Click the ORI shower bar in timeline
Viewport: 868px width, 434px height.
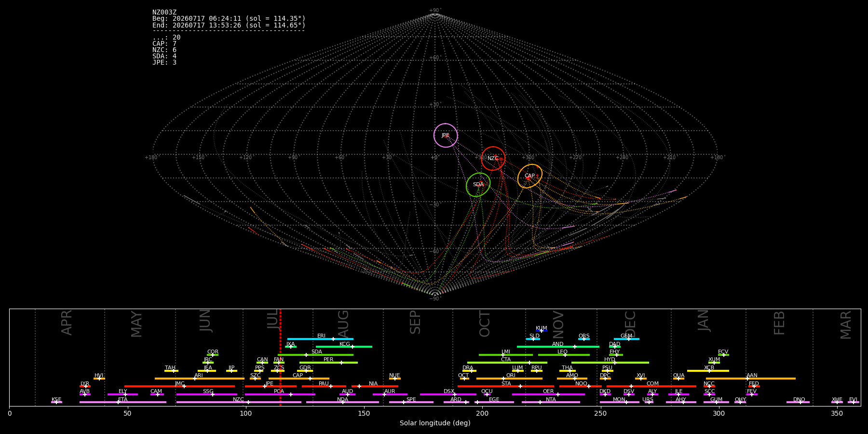pos(509,379)
